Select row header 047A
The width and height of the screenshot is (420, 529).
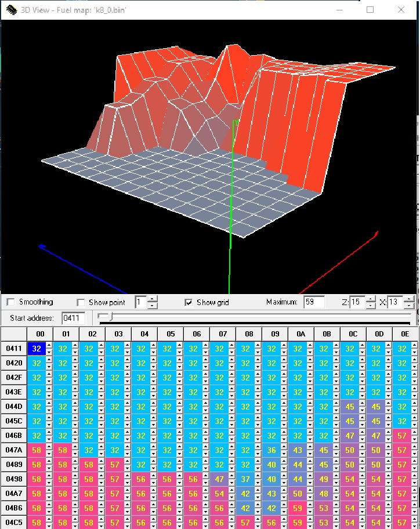(x=14, y=450)
